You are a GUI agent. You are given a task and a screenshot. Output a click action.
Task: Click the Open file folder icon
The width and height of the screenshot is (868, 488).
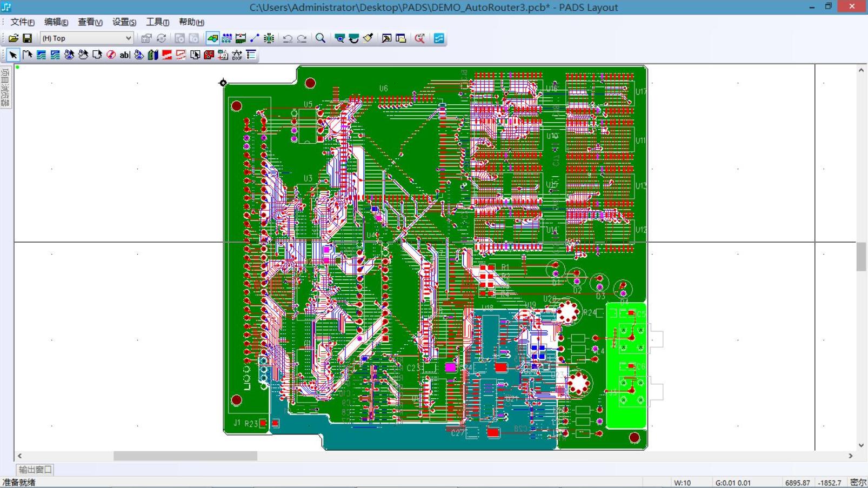13,38
